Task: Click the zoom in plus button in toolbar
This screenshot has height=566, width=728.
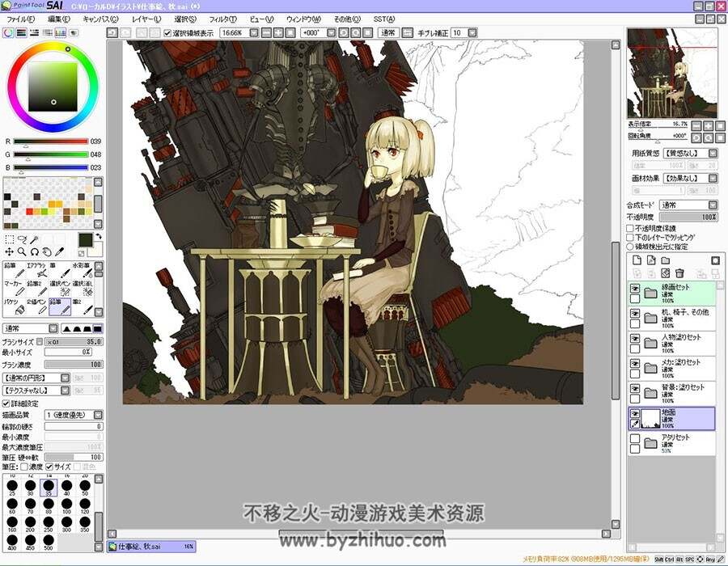Action: 278,33
